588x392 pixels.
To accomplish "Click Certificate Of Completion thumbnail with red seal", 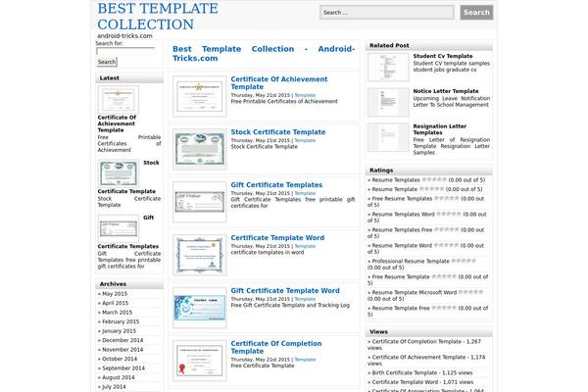I will (200, 361).
